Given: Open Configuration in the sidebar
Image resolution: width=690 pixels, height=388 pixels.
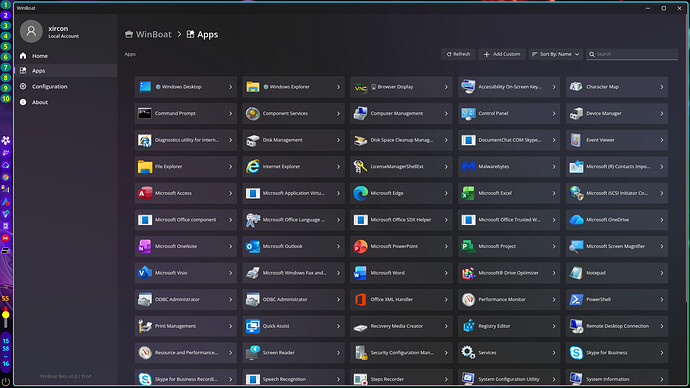Looking at the screenshot, I should click(66, 86).
